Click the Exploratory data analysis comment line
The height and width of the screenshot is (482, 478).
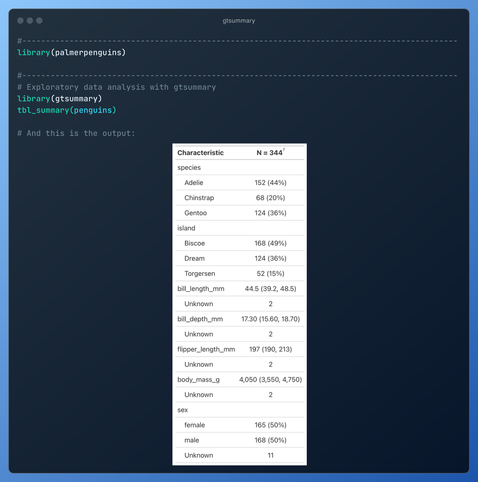(x=117, y=87)
